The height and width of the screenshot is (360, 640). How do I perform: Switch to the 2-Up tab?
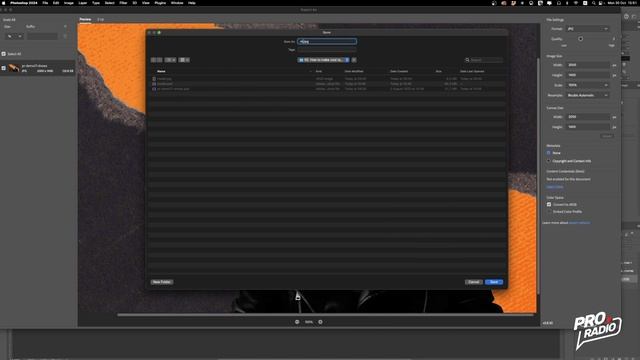coord(100,19)
